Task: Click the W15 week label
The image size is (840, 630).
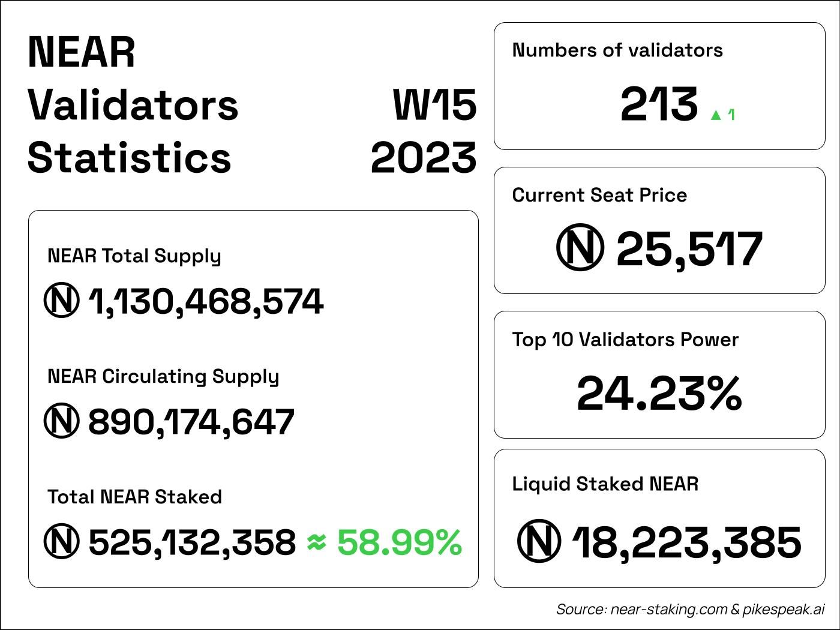Action: pos(435,105)
